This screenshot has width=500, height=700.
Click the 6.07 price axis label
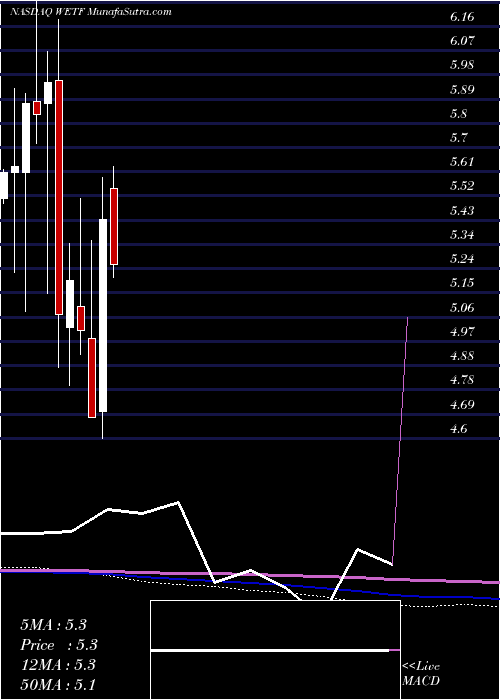click(x=462, y=41)
